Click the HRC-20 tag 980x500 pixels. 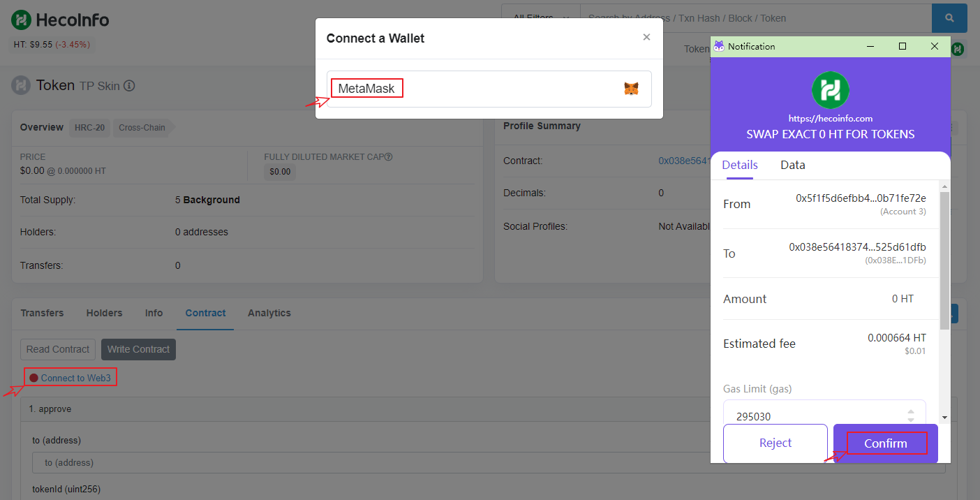(90, 128)
